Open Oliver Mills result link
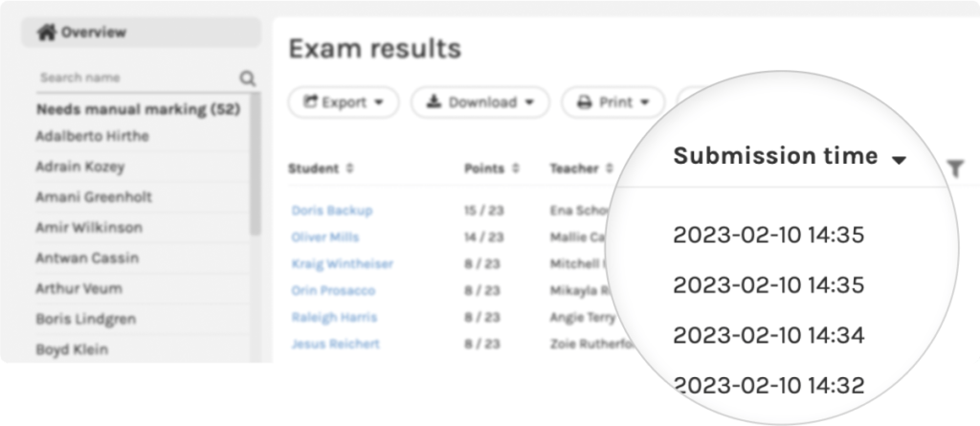Screen dimensions: 980x426 click(325, 237)
